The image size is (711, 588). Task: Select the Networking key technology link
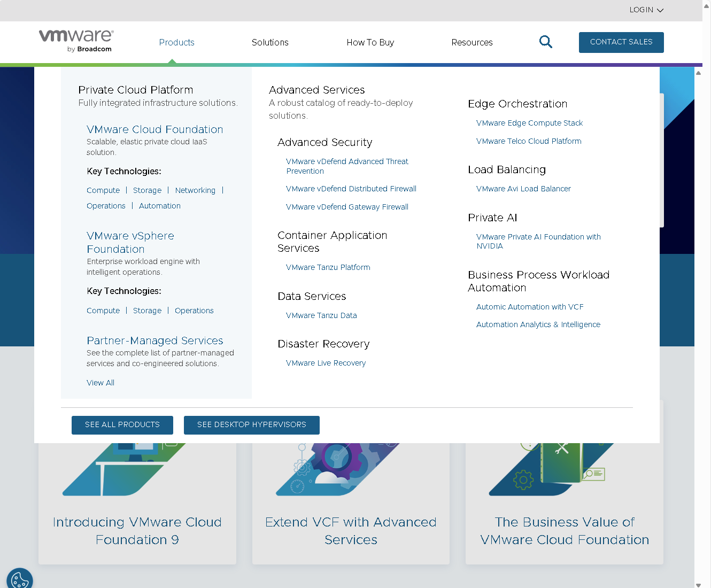(x=195, y=190)
